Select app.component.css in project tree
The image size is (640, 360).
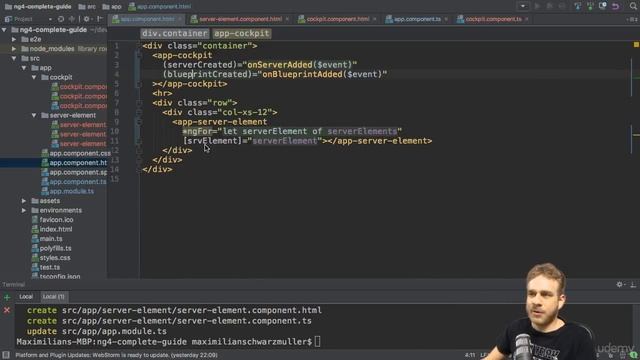click(76, 153)
